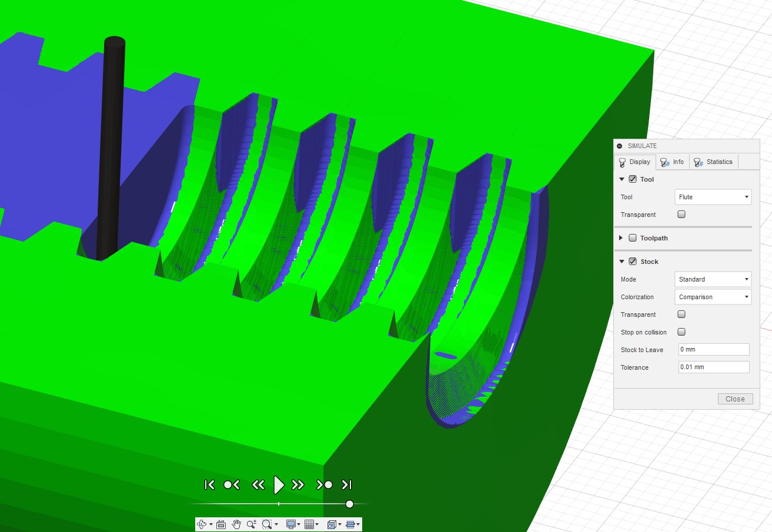Viewport: 772px width, 532px height.
Task: Select the Pan hand tool
Action: click(236, 524)
